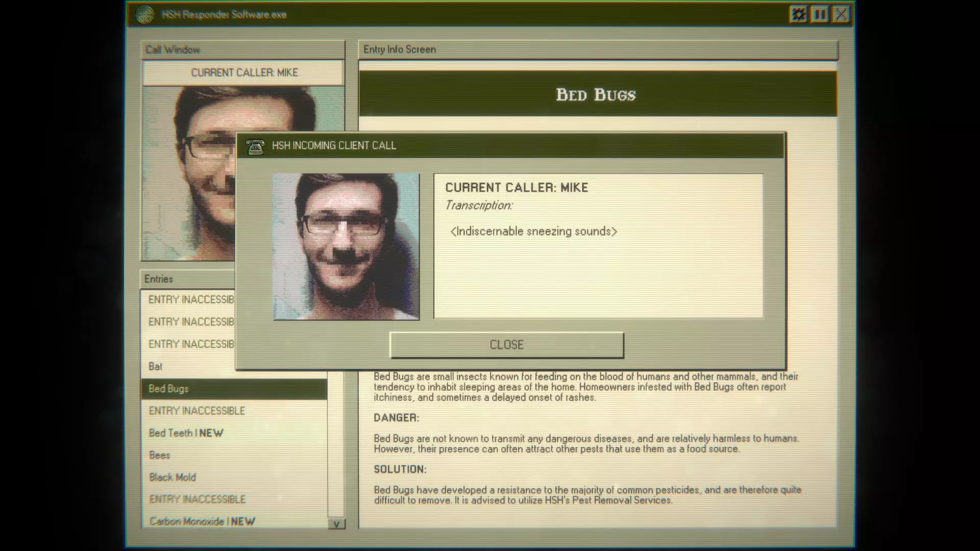Click the CURRENT CALLER: MIKE header bar

[x=244, y=72]
